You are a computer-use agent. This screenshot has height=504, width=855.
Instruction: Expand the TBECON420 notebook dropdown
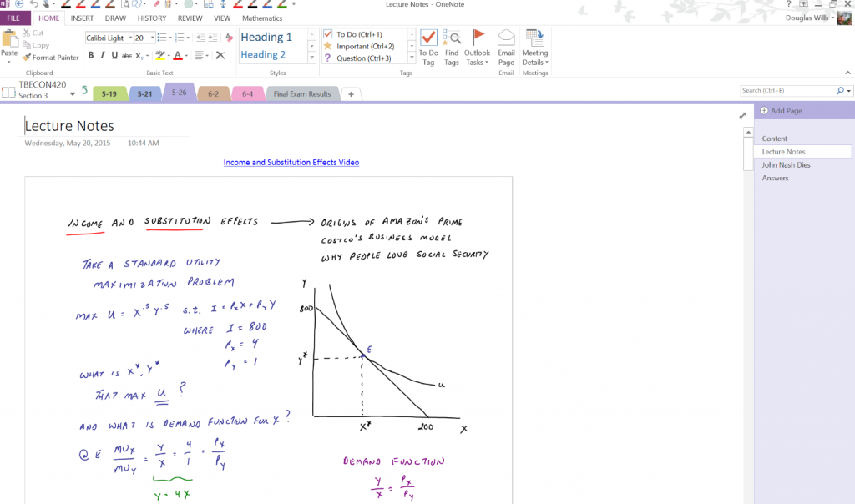(x=73, y=94)
